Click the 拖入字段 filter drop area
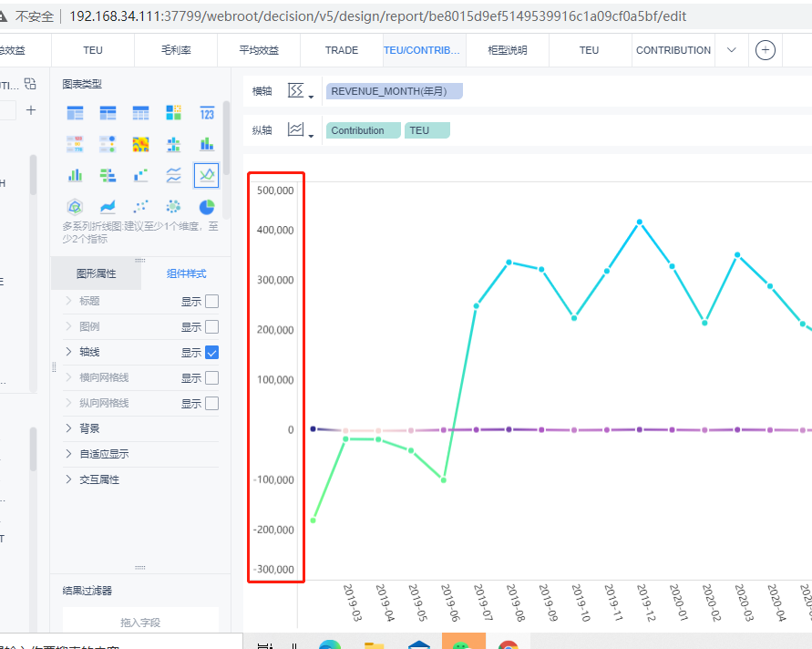The image size is (812, 649). point(140,620)
